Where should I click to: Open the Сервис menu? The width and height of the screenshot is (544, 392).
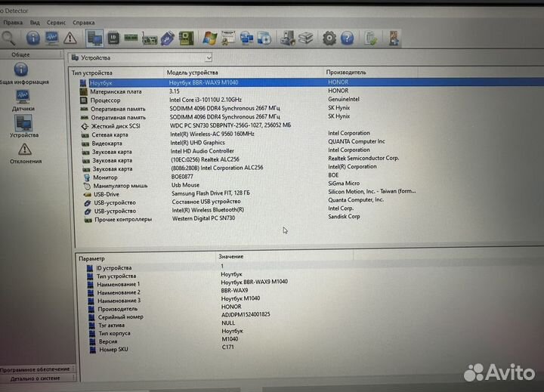point(56,23)
